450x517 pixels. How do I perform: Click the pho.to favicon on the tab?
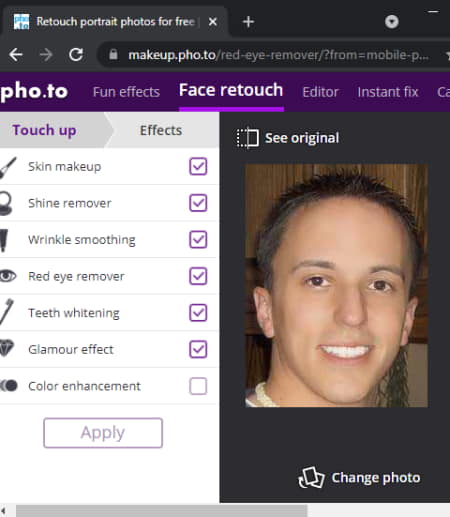pos(21,22)
